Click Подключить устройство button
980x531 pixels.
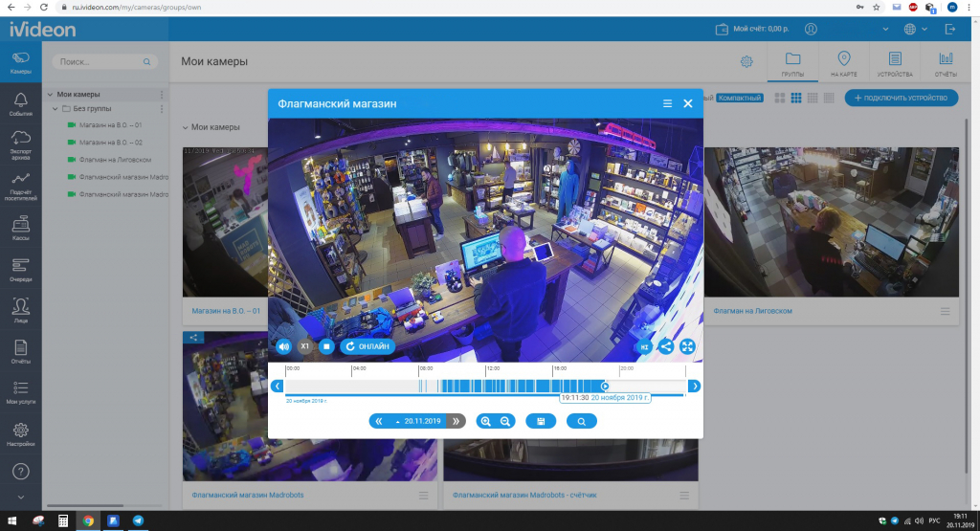click(901, 98)
